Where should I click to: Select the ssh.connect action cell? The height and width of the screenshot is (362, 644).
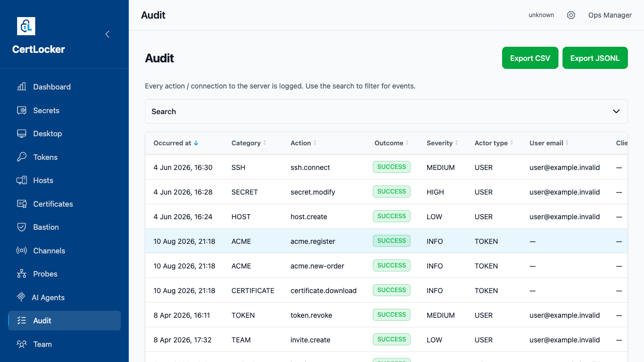pos(310,167)
